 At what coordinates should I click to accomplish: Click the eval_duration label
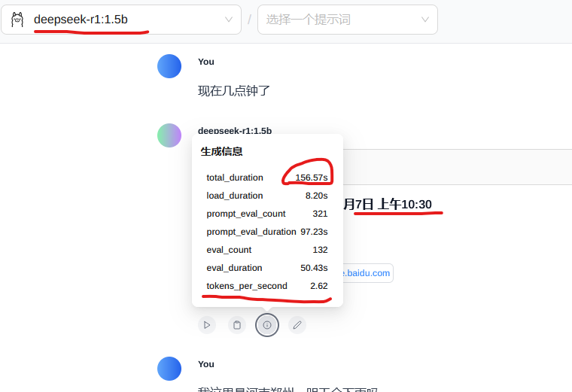coord(234,268)
